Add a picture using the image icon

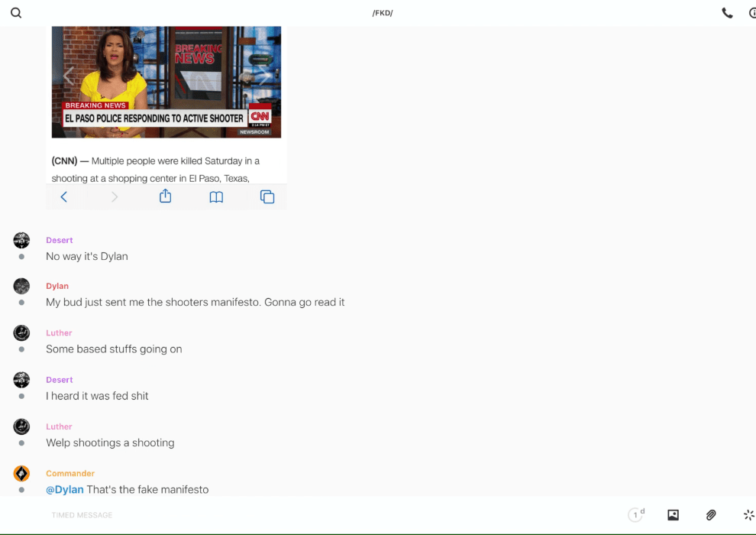(x=673, y=515)
